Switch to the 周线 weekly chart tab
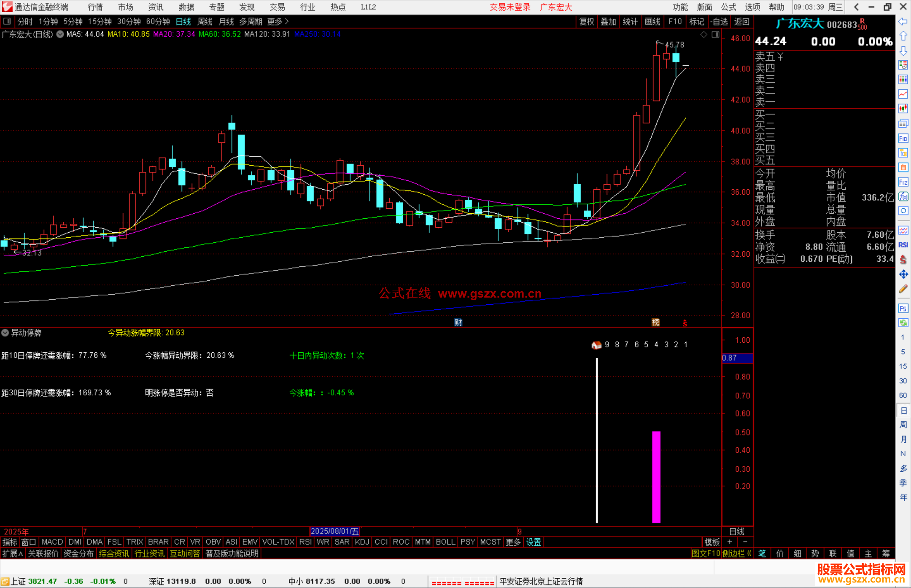This screenshot has width=911, height=588. [x=205, y=21]
